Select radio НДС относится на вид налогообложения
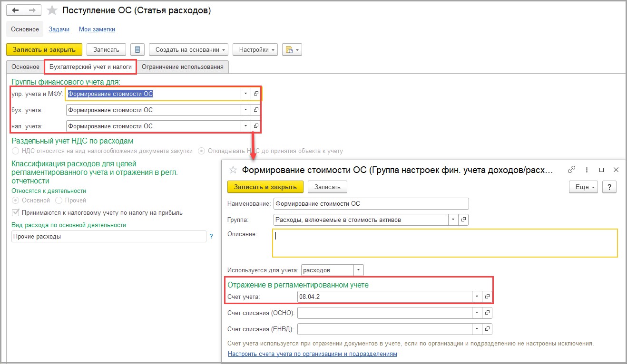Viewport: 627px width, 364px height. click(16, 151)
